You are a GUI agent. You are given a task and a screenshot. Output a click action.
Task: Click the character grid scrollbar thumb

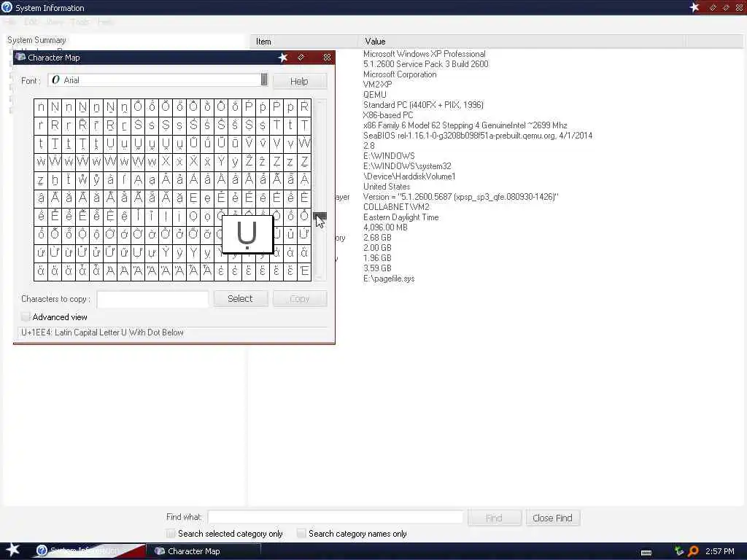(x=320, y=216)
